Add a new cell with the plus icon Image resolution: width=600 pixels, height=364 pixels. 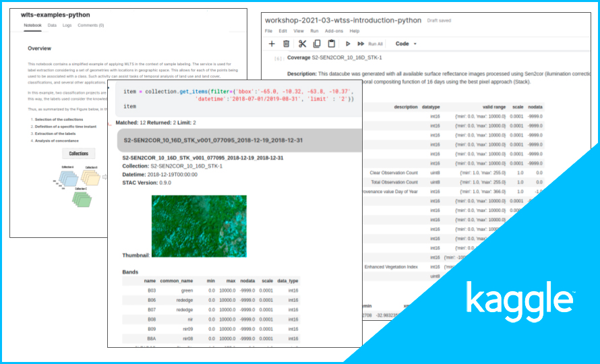click(x=272, y=44)
